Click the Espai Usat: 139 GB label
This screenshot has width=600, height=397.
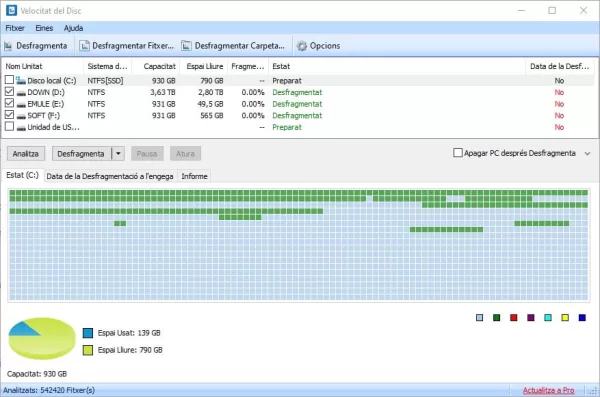[x=129, y=333]
